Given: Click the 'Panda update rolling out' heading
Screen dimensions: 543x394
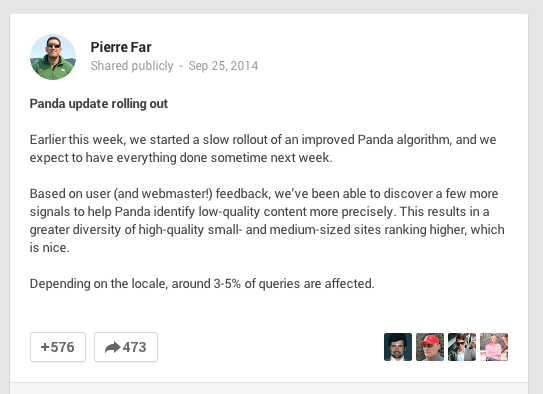Looking at the screenshot, I should [99, 104].
